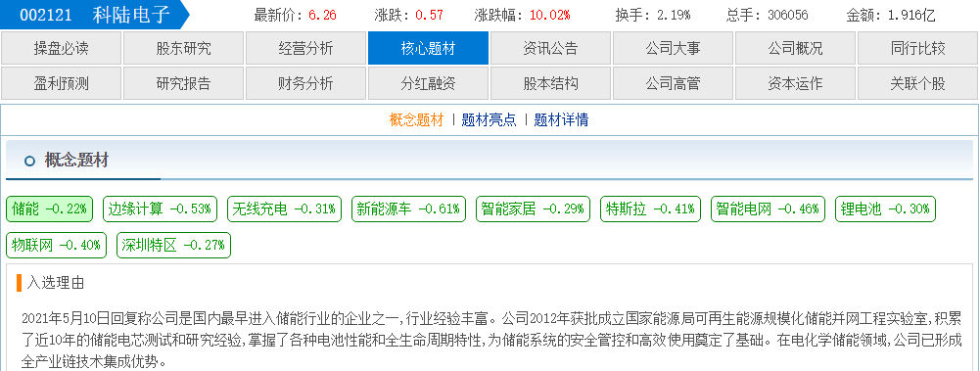View the 股本结构 tab
This screenshot has height=371, width=980.
[x=550, y=83]
